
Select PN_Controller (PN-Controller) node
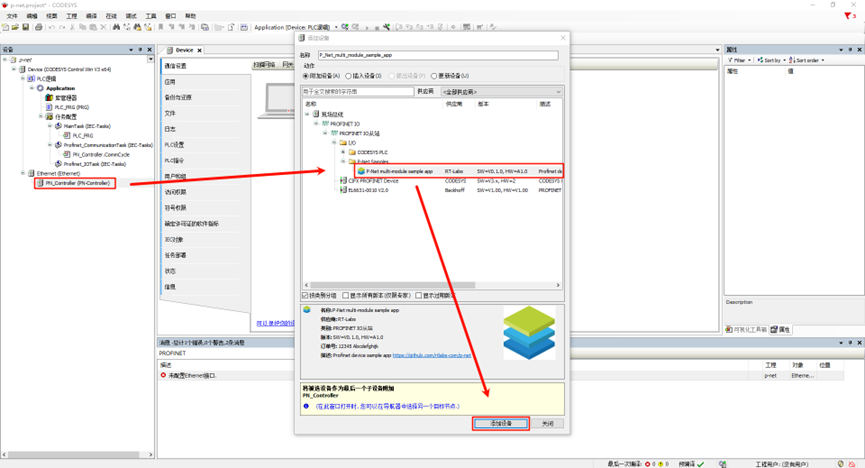coord(77,183)
